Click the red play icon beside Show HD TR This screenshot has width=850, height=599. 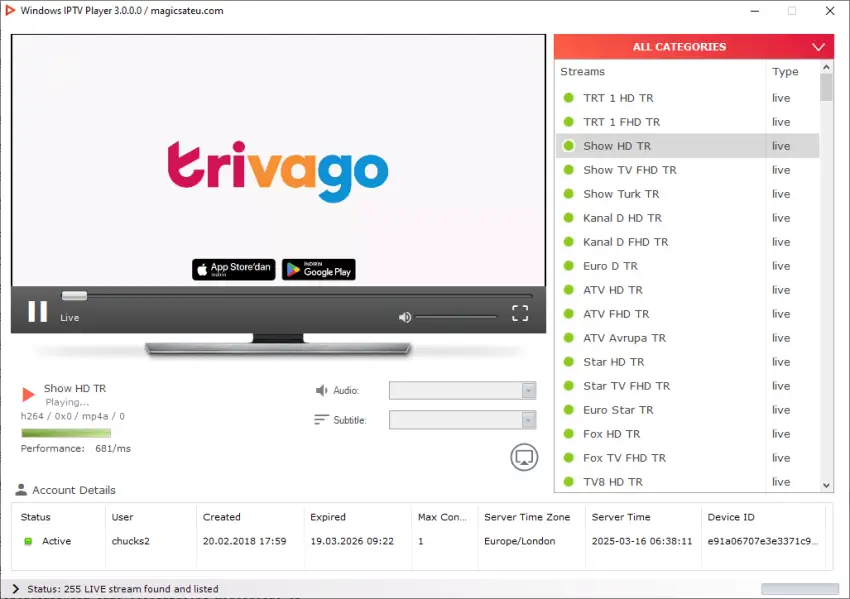[28, 394]
